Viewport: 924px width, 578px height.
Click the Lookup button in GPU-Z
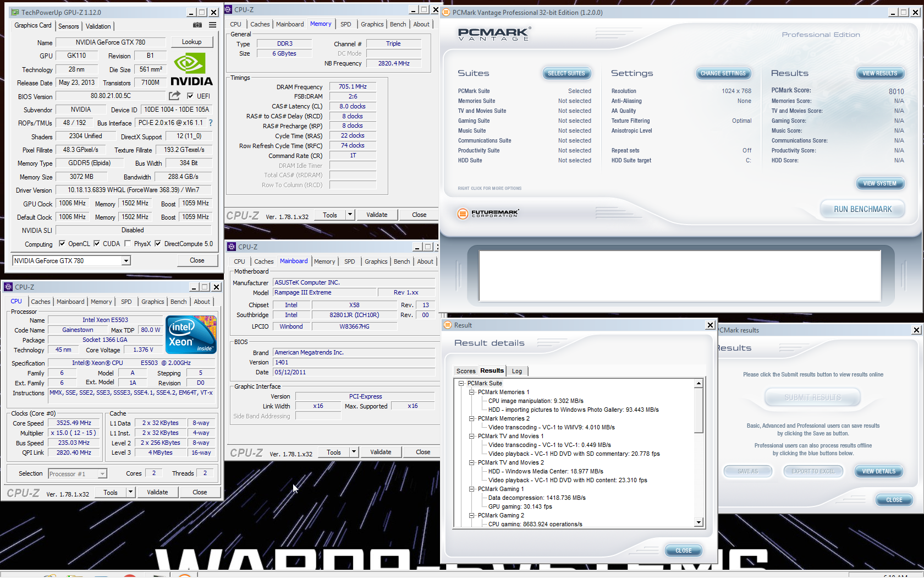coord(191,42)
